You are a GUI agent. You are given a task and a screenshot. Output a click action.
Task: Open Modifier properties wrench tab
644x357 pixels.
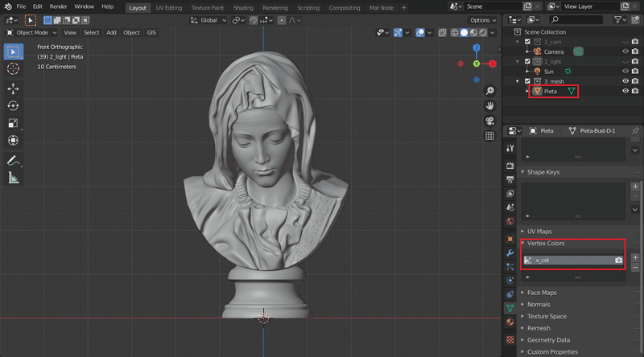(510, 252)
